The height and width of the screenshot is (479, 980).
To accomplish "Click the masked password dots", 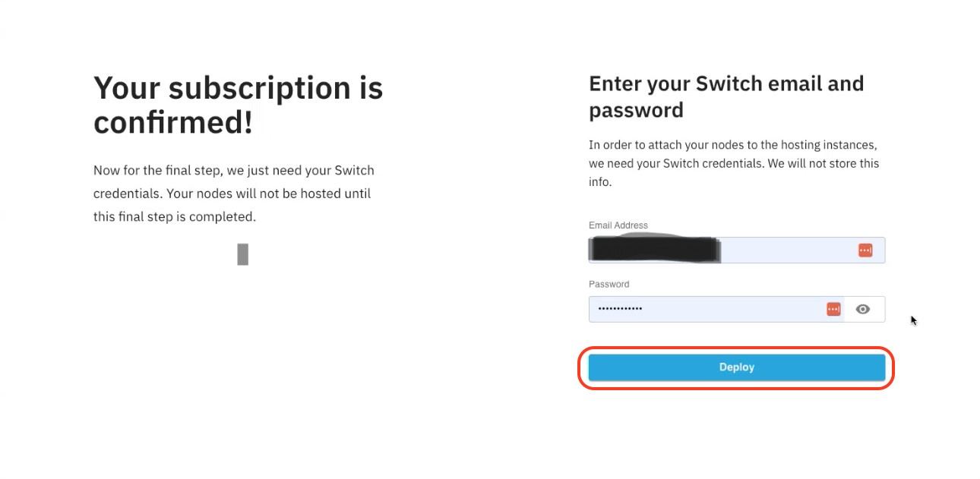I will 620,309.
